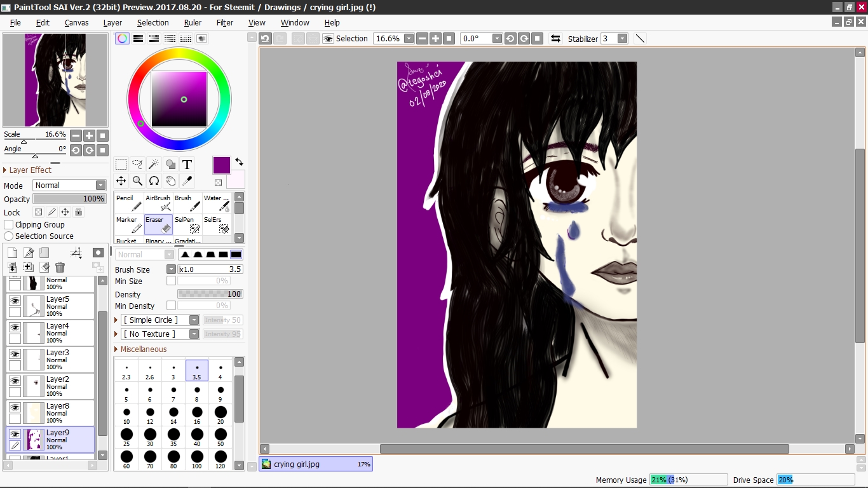
Task: Open the zoom percentage dropdown in toolbar
Action: [409, 39]
